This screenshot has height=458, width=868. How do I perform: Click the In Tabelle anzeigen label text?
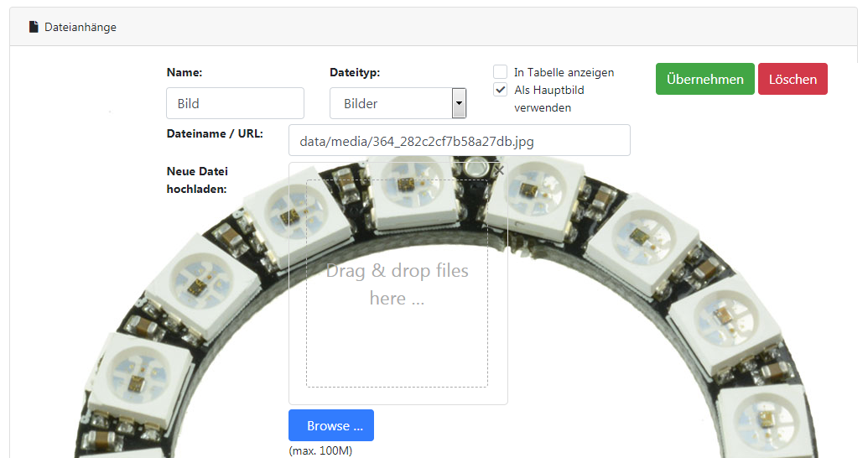tap(564, 72)
